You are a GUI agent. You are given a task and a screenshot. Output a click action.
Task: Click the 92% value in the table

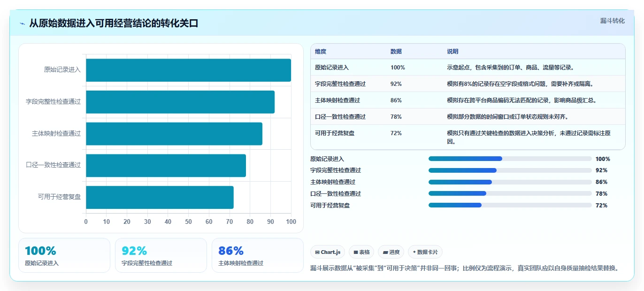point(396,84)
